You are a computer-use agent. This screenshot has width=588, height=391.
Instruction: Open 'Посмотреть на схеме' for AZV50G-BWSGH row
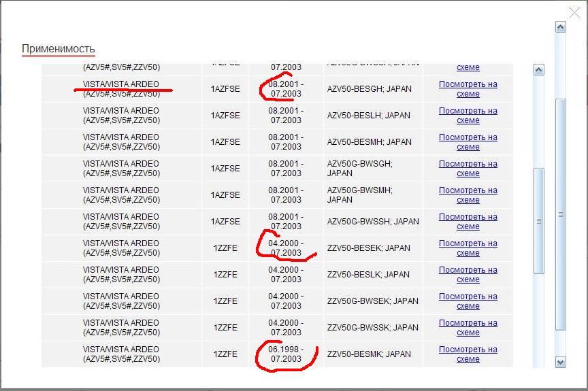pos(468,169)
